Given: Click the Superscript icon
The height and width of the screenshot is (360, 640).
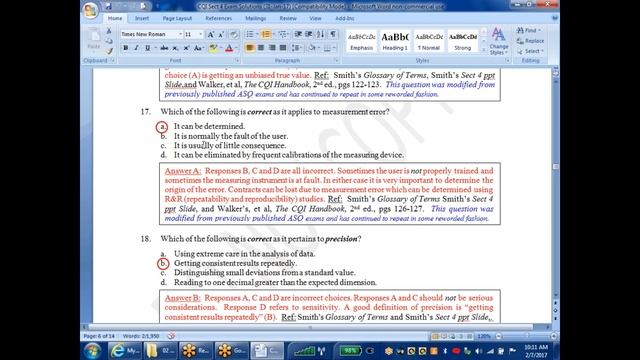Looking at the screenshot, I should click(x=186, y=48).
